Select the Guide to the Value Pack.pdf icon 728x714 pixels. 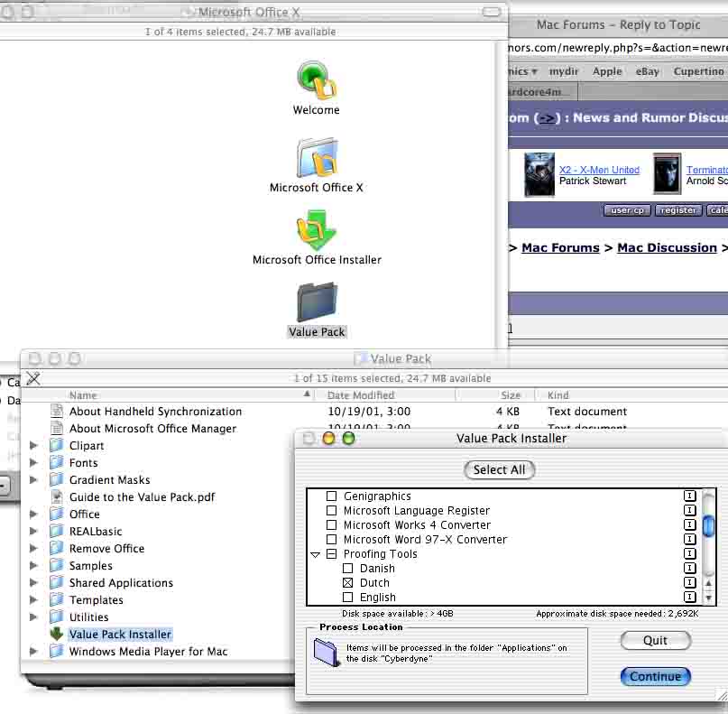point(57,496)
